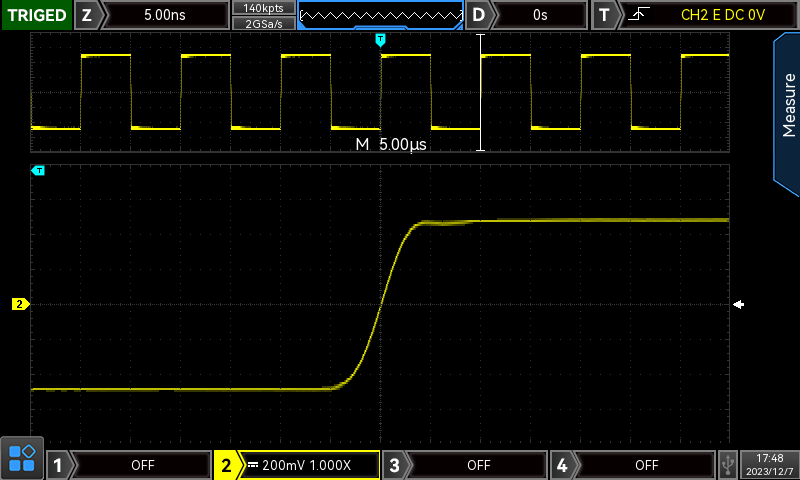Open the CH2 E DC 0V trigger settings

[715, 15]
